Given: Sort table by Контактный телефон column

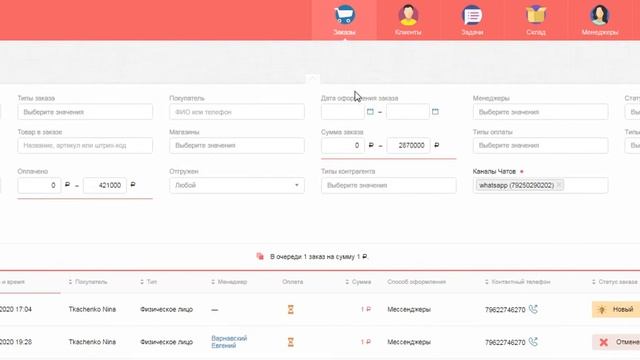Looking at the screenshot, I should 518,282.
